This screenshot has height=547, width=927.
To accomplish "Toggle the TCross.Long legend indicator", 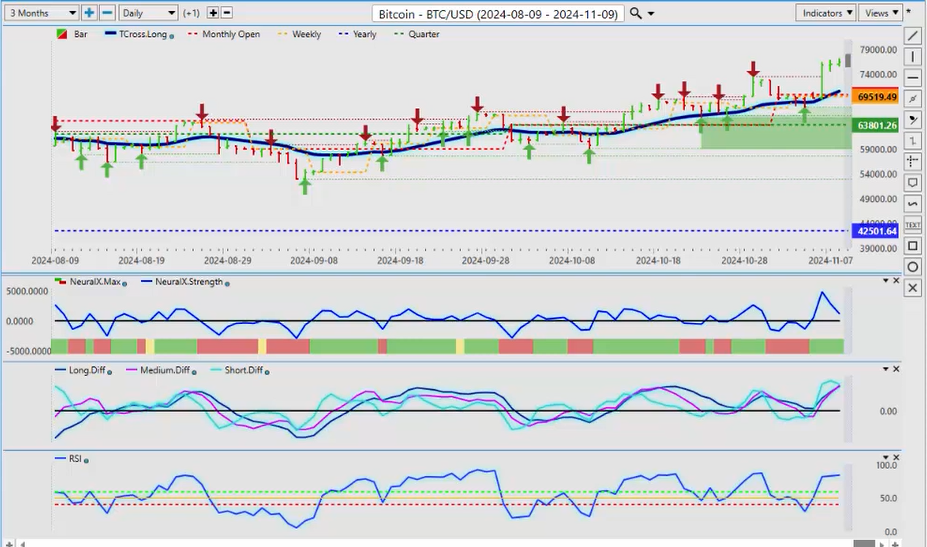I will coord(172,35).
